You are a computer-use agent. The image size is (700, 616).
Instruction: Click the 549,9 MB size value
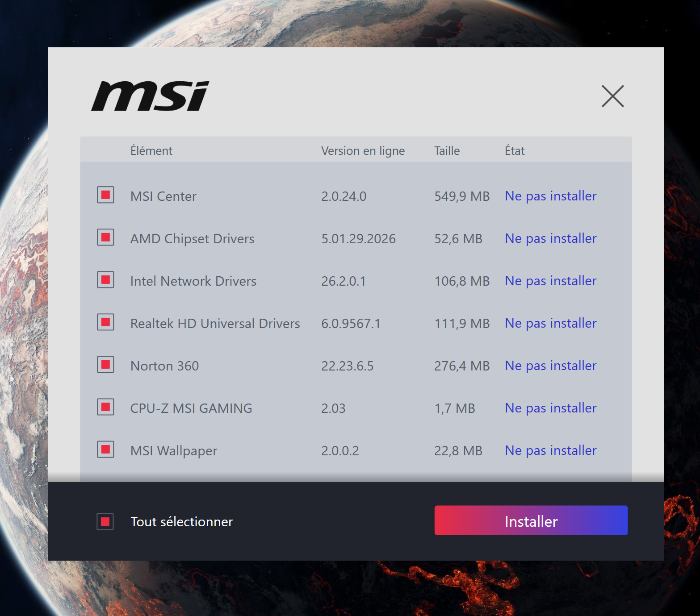pyautogui.click(x=462, y=196)
